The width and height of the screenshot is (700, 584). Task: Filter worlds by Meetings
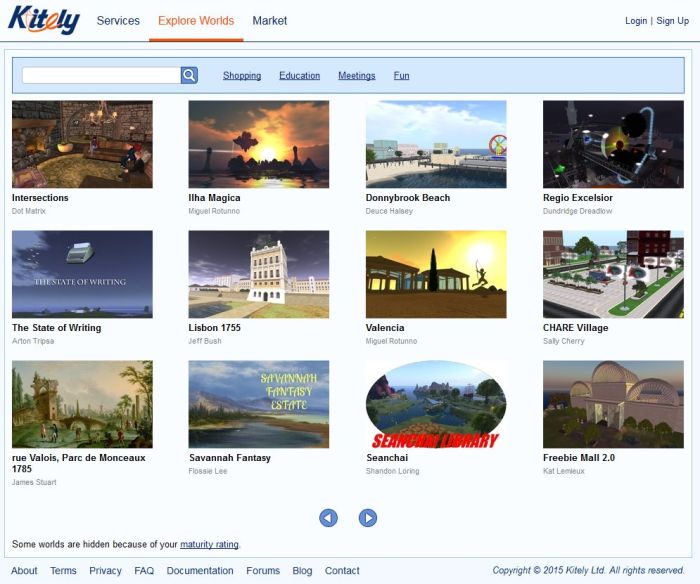[357, 75]
